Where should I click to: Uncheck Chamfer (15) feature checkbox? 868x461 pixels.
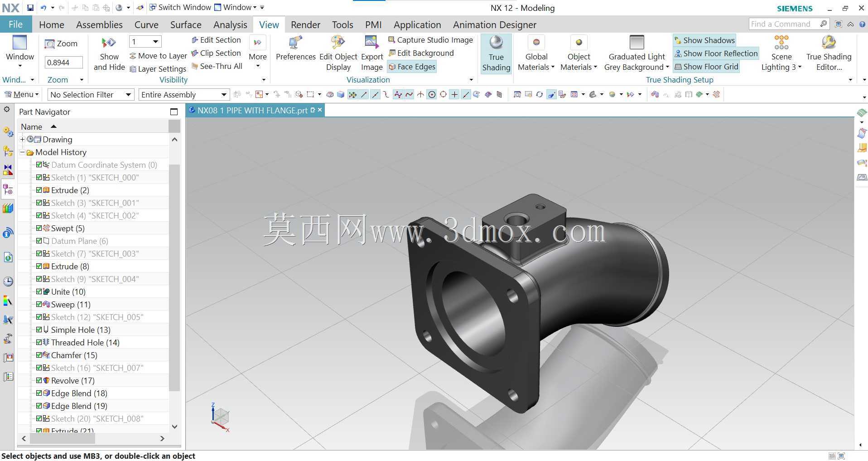pyautogui.click(x=39, y=355)
